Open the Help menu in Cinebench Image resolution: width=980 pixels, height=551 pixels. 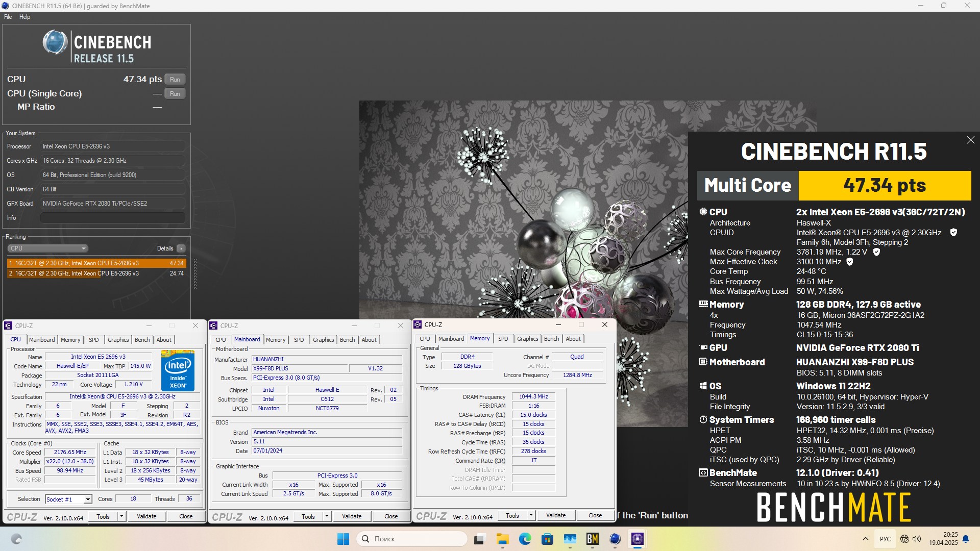24,17
